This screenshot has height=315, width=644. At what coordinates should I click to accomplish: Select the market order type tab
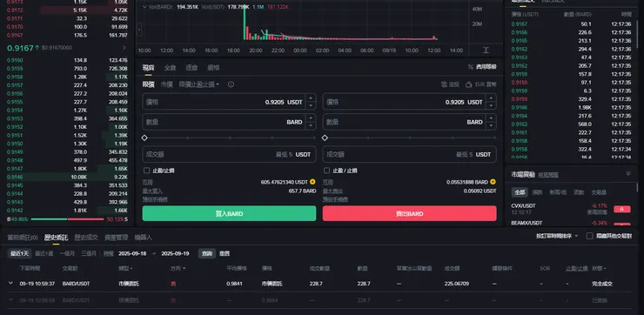click(x=166, y=84)
